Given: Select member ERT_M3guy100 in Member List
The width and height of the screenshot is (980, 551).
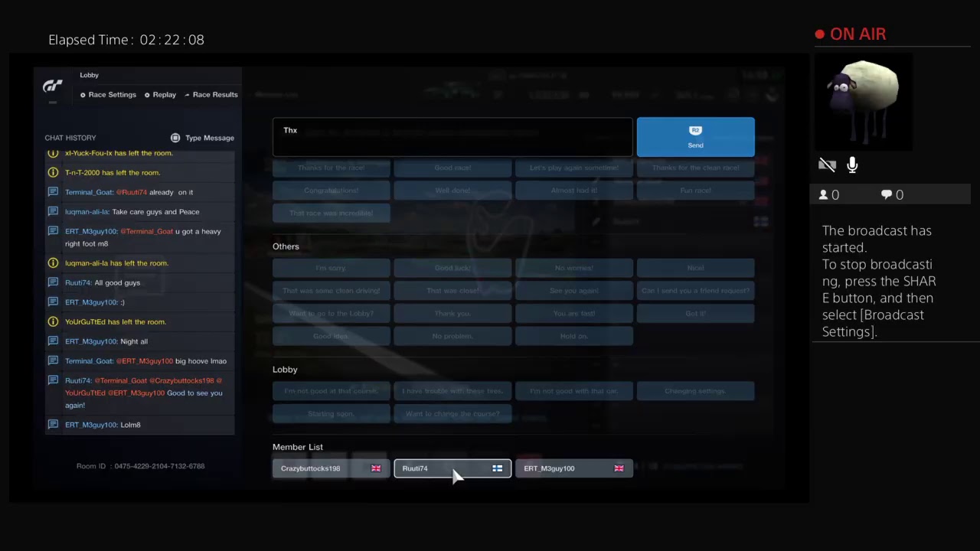Looking at the screenshot, I should pos(574,468).
